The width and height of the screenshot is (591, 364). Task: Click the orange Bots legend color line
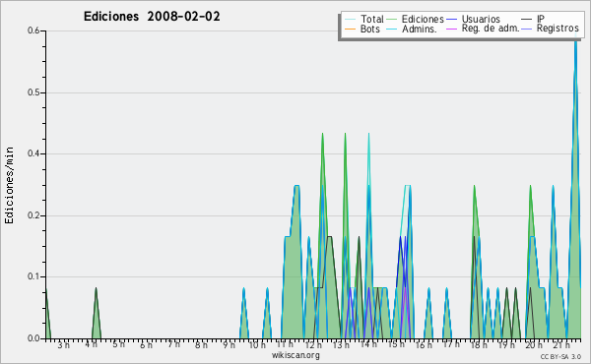click(x=350, y=29)
